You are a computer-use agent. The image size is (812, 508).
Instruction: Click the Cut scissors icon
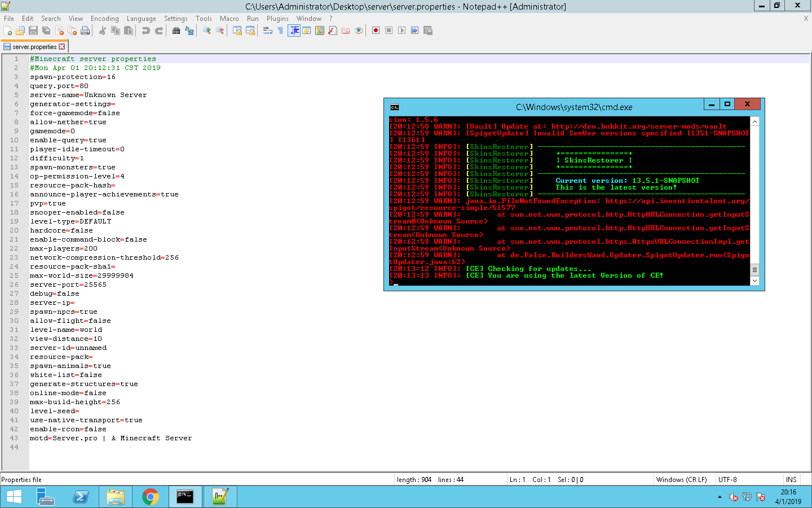point(103,30)
